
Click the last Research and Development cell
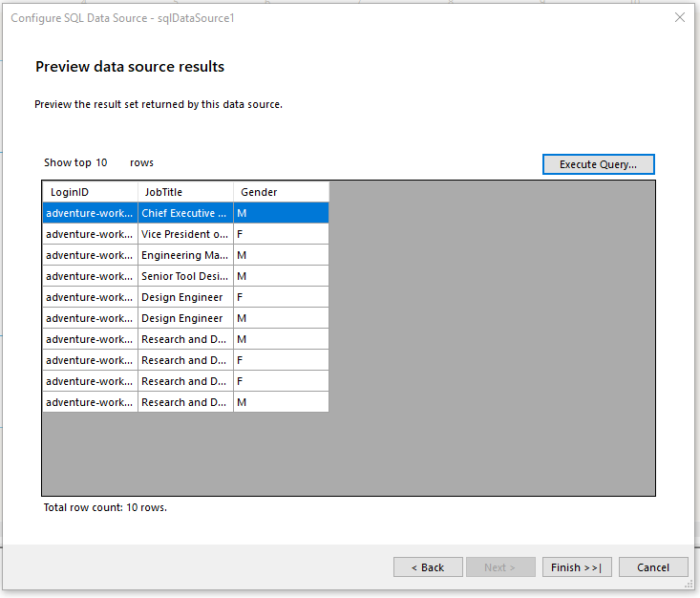tap(185, 402)
